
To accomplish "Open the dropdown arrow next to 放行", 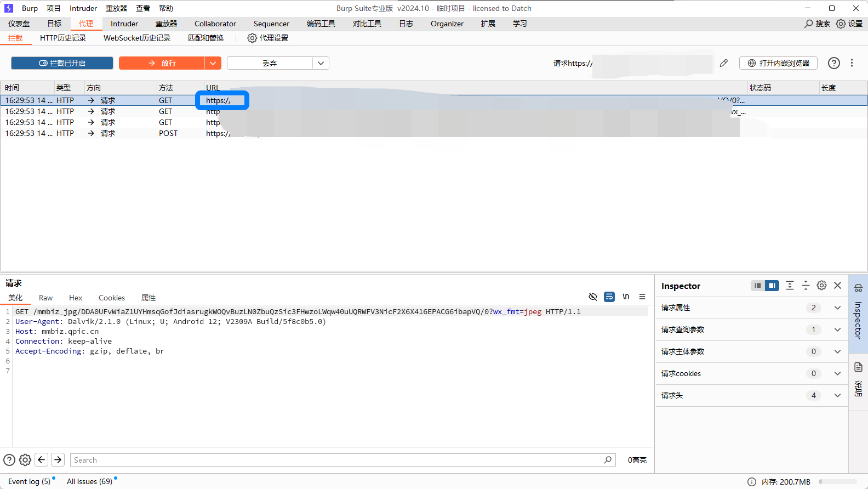I will tap(213, 63).
